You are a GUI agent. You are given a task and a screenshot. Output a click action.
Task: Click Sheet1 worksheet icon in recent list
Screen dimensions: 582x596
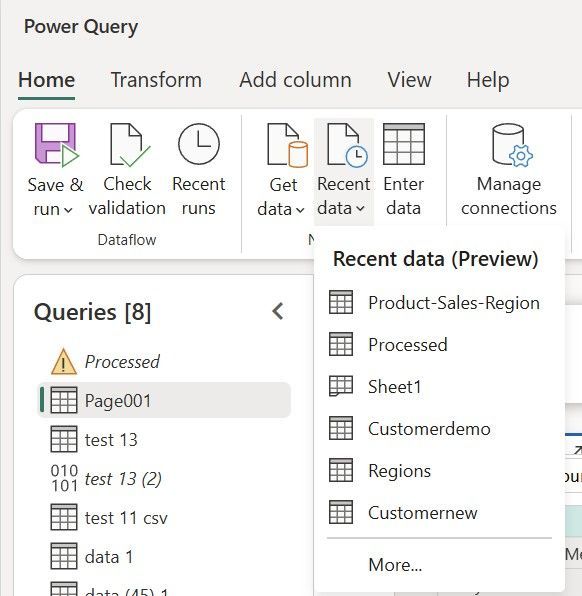point(341,386)
